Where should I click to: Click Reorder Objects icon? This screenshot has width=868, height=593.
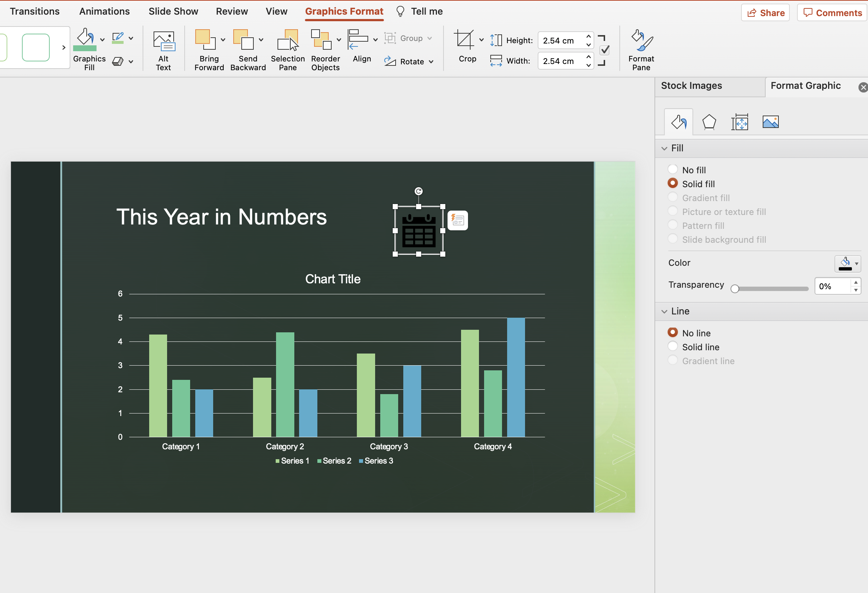(x=322, y=39)
